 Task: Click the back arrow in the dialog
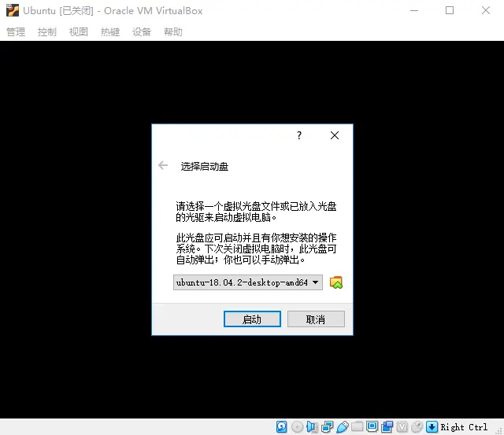point(163,165)
